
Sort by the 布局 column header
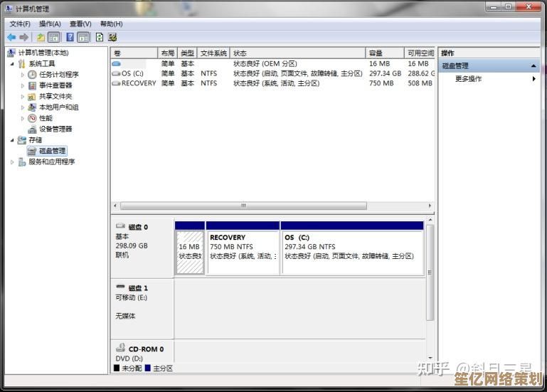(x=168, y=53)
